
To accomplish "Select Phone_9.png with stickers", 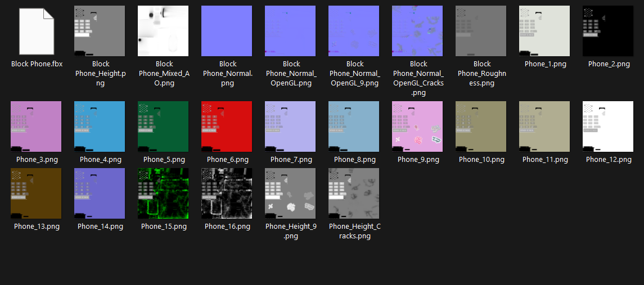I will tap(417, 126).
